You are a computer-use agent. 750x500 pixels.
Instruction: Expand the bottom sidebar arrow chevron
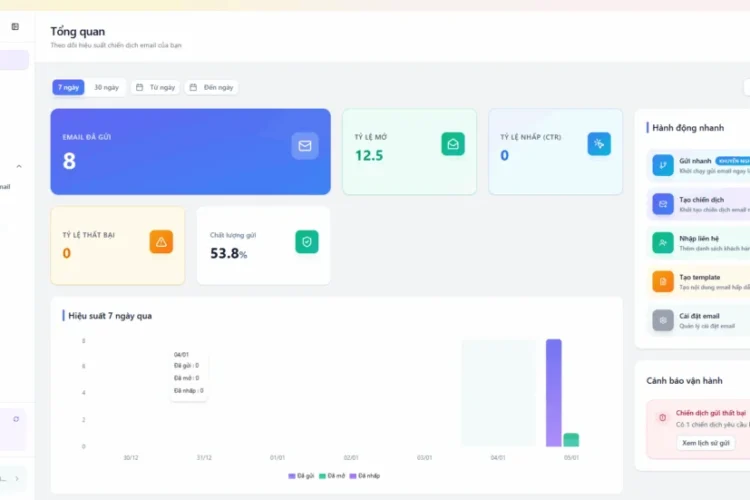[x=17, y=478]
